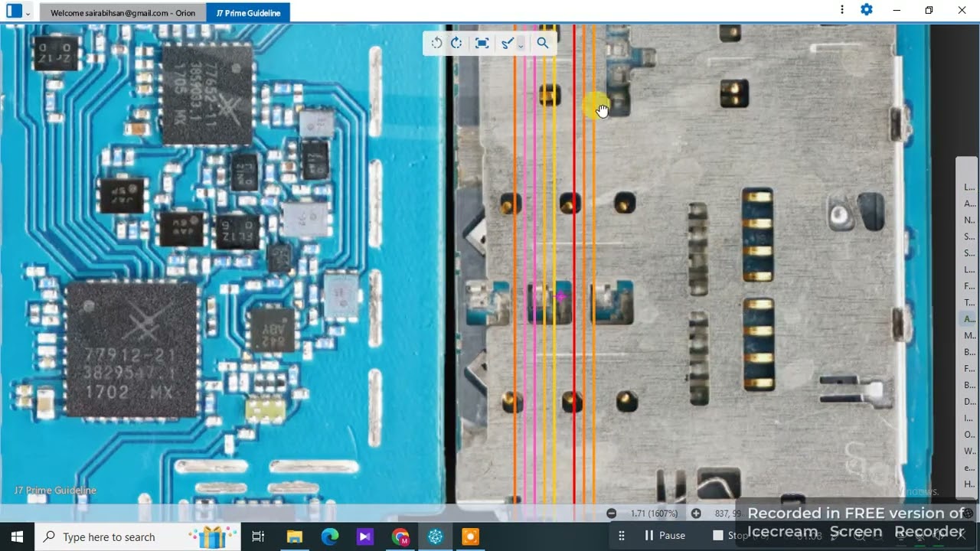The image size is (980, 551).
Task: Select the 'T...' item in side list
Action: [x=969, y=303]
